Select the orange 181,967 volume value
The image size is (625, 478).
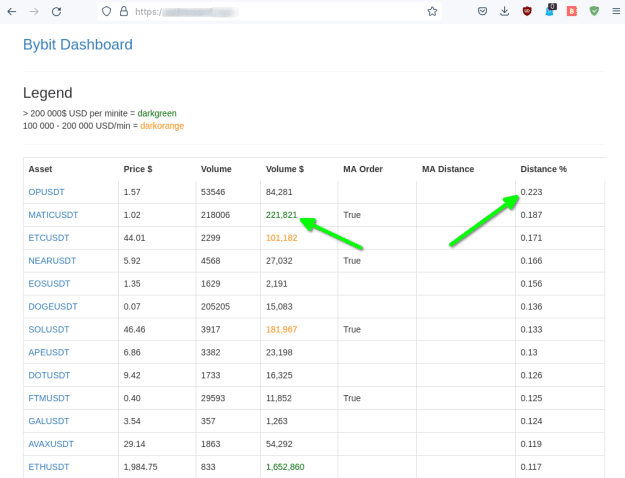click(x=281, y=329)
